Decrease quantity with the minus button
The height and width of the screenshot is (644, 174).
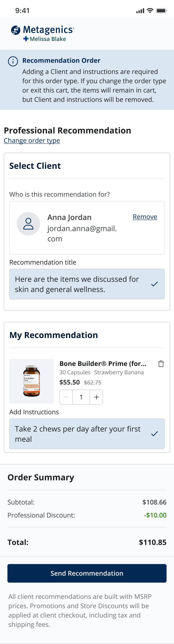66,397
